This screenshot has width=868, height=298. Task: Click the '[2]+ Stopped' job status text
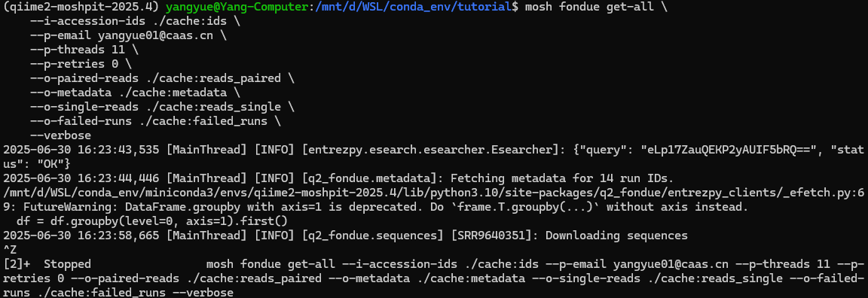click(47, 263)
